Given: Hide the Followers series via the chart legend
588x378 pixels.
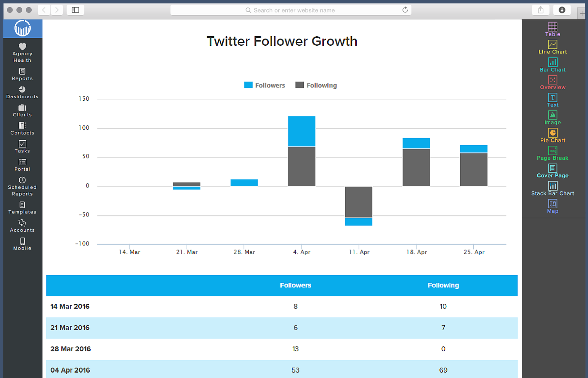Looking at the screenshot, I should click(x=264, y=85).
